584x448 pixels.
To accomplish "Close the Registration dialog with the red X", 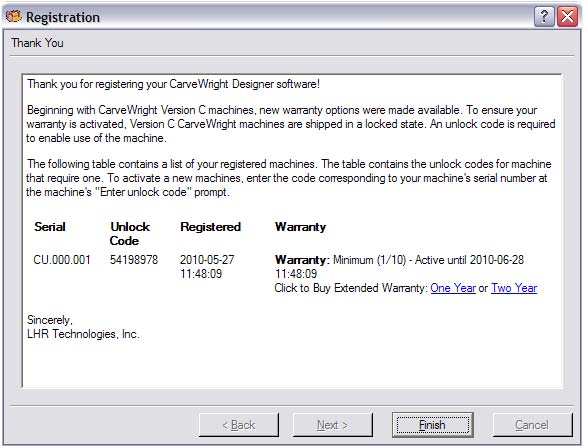I will pyautogui.click(x=567, y=17).
